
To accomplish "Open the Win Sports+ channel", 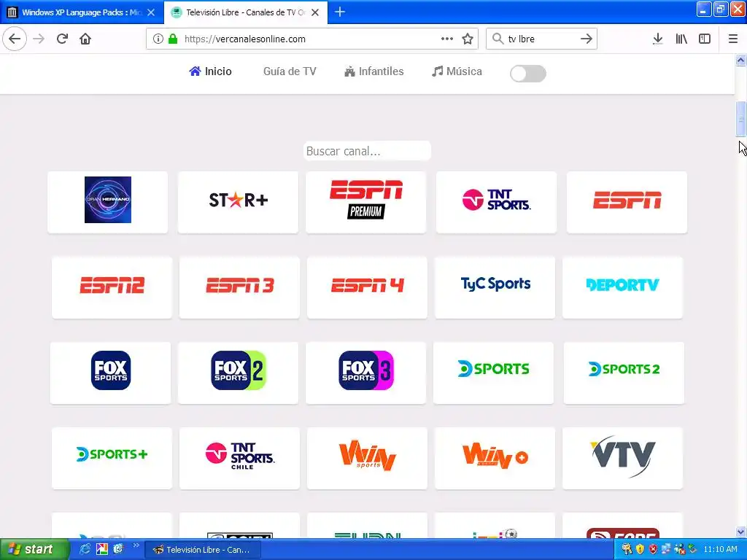I will coord(495,458).
